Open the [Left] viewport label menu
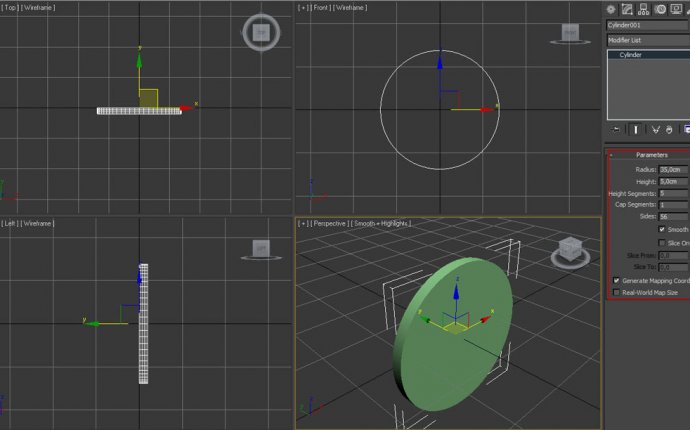This screenshot has width=690, height=430. coord(9,224)
